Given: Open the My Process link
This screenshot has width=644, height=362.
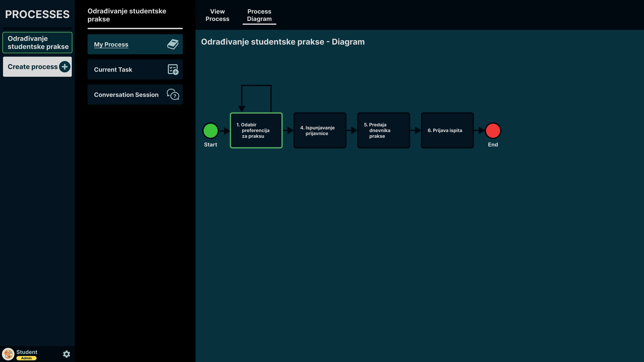Looking at the screenshot, I should [111, 44].
